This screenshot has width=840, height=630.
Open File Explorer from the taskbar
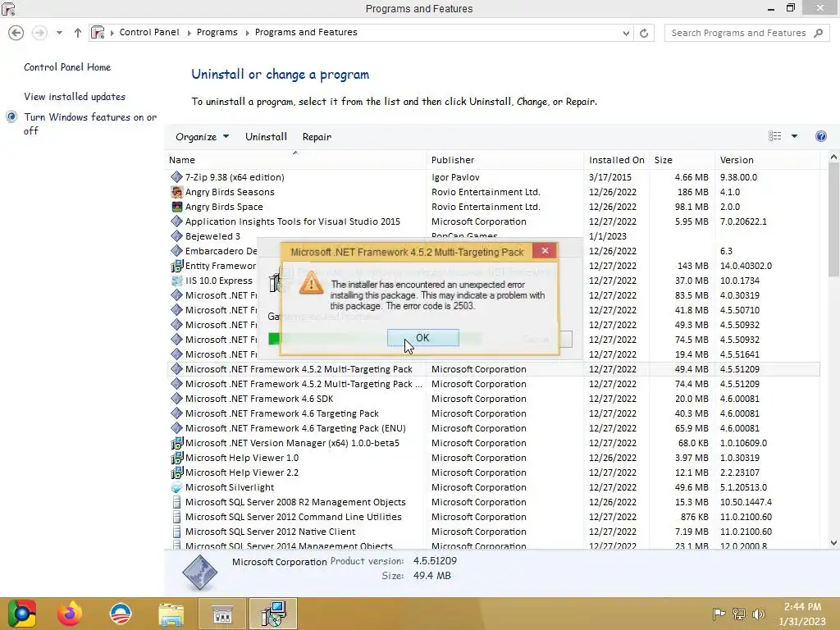click(x=171, y=614)
